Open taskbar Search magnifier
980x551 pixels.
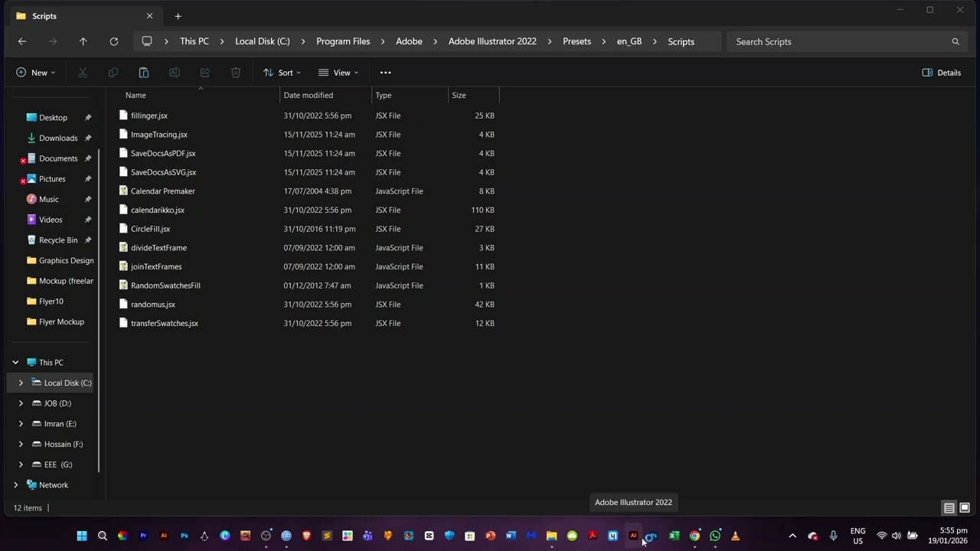pyautogui.click(x=102, y=536)
